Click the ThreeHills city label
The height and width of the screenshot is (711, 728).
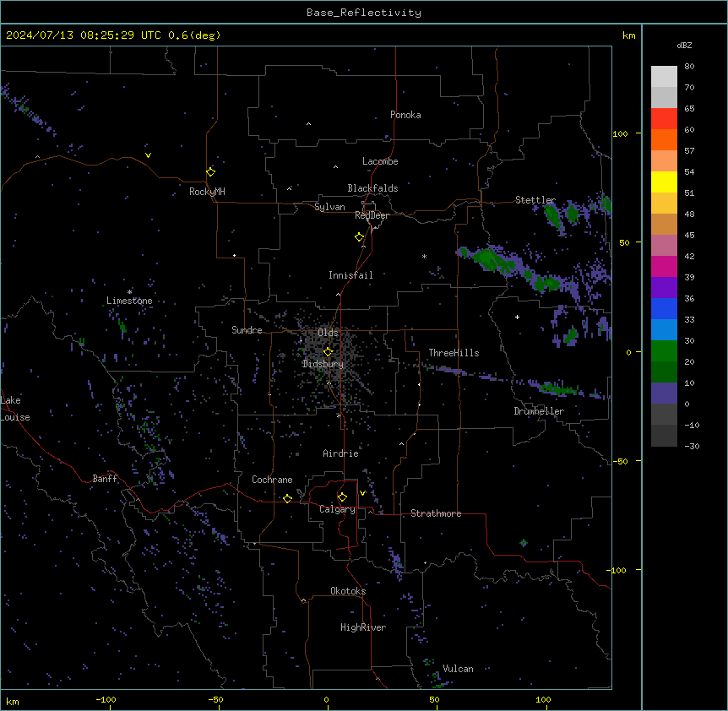pos(454,353)
